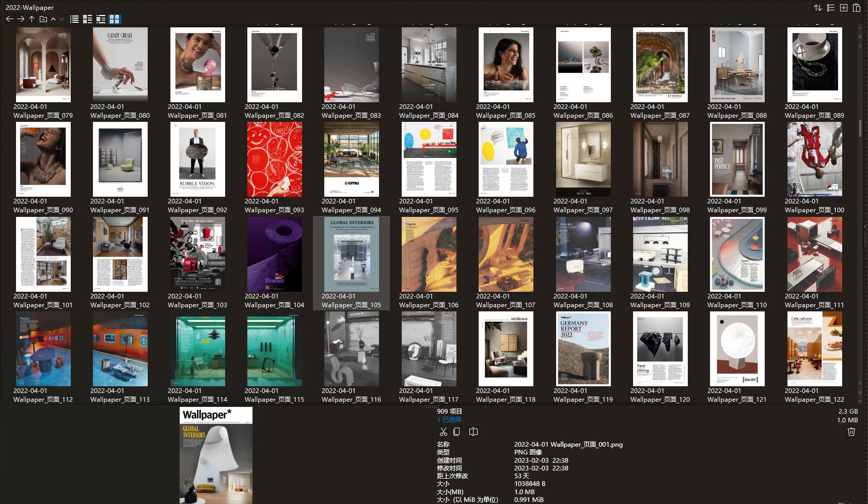Open the sort order icon at top right

pos(817,8)
